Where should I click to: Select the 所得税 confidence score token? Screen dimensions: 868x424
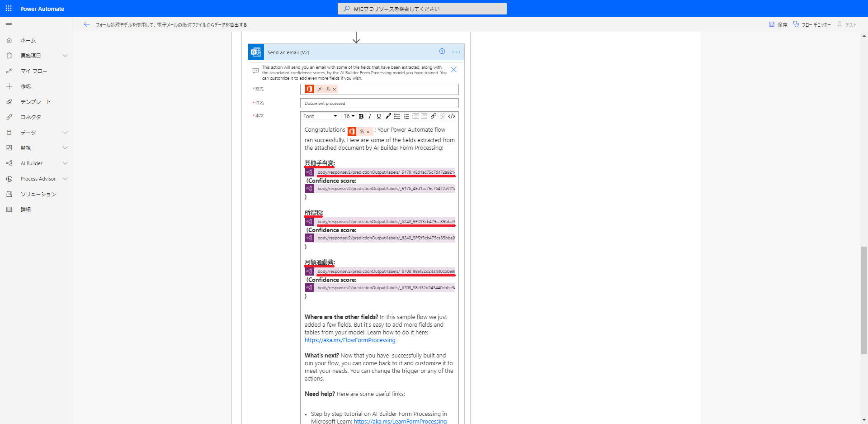380,238
